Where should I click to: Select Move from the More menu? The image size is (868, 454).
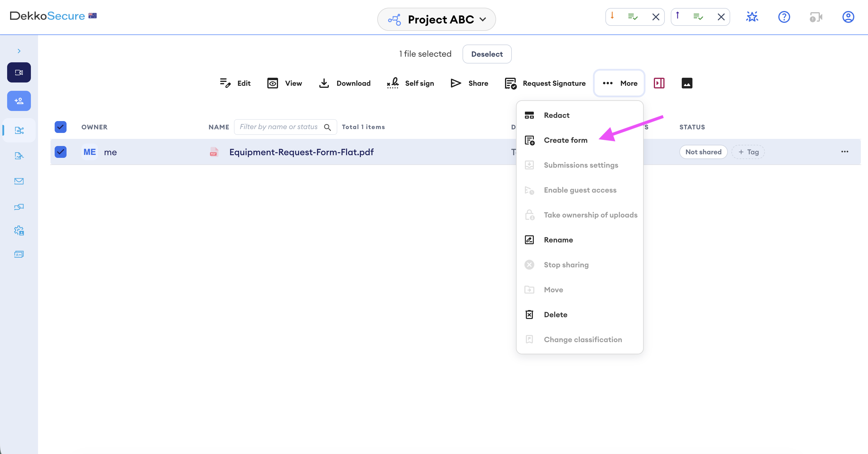[x=580, y=289]
